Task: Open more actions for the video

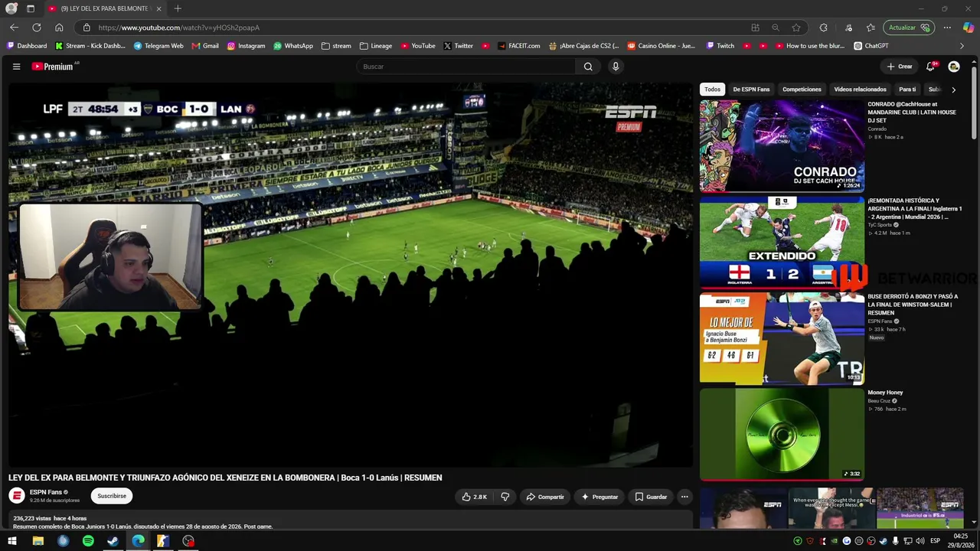Action: tap(684, 497)
